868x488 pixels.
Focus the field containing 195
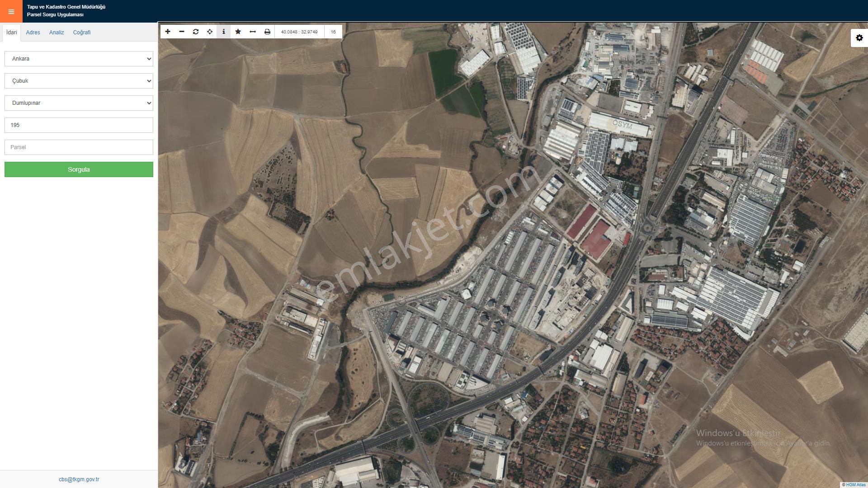(x=79, y=125)
